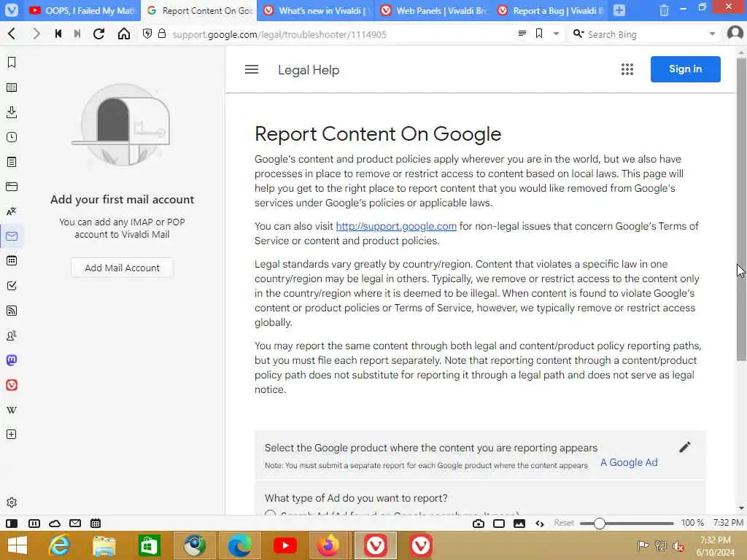The width and height of the screenshot is (747, 560).
Task: Open closed tabs trash can
Action: [x=664, y=10]
